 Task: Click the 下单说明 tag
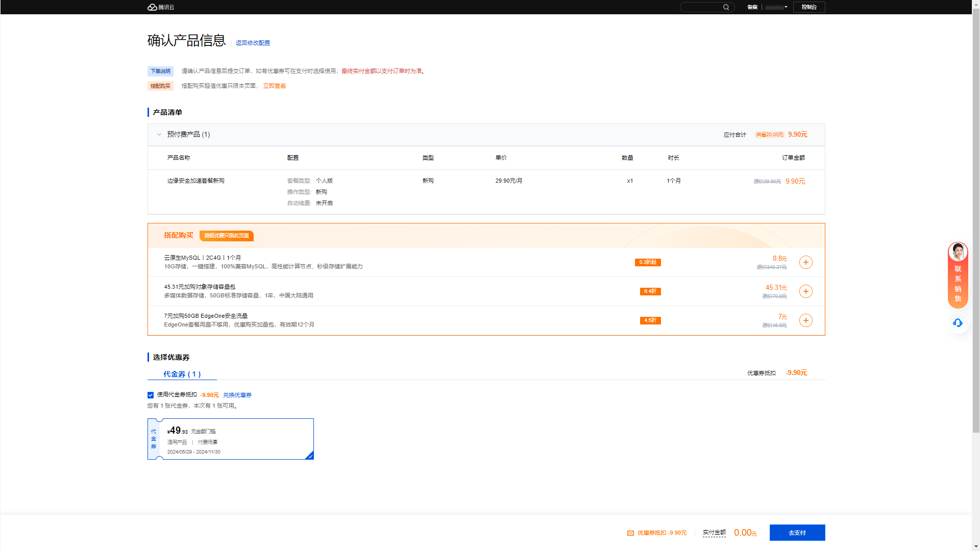[x=160, y=71]
